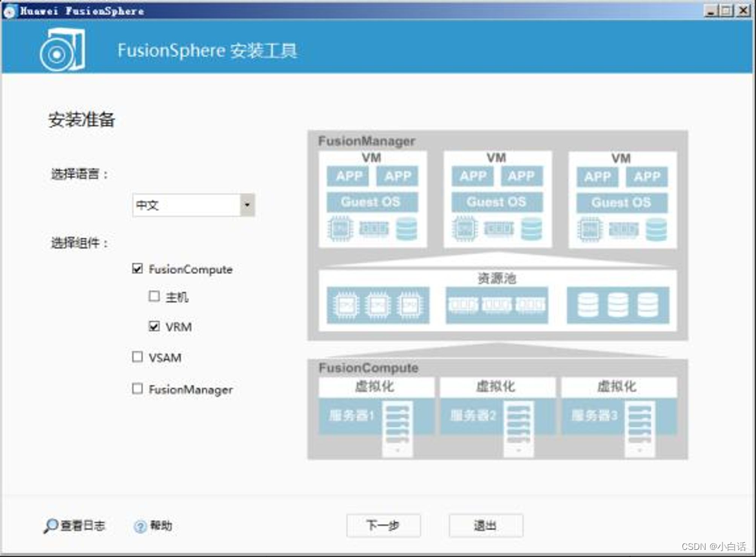
Task: Click the magnifier icon beside 查看日志
Action: [x=50, y=525]
